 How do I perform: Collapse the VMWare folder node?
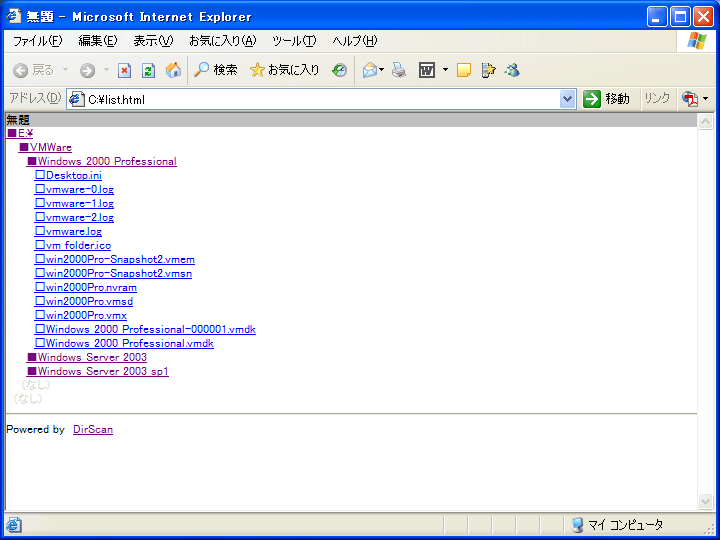click(x=45, y=147)
